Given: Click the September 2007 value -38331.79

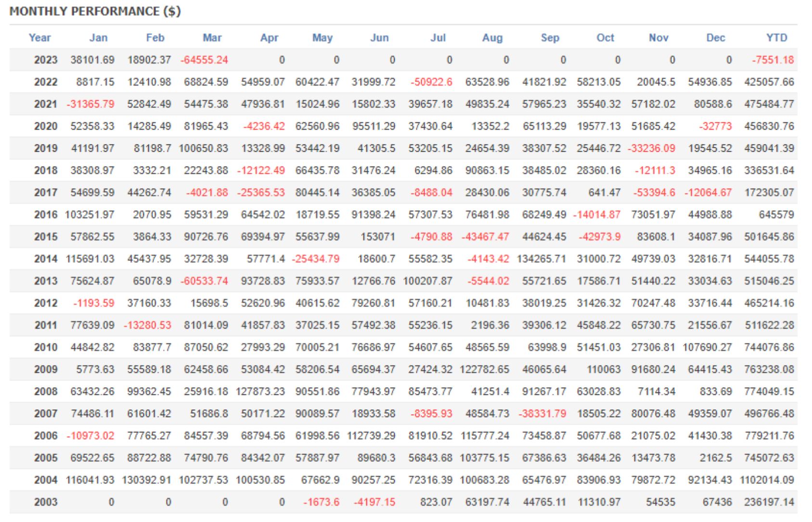Looking at the screenshot, I should point(542,414).
